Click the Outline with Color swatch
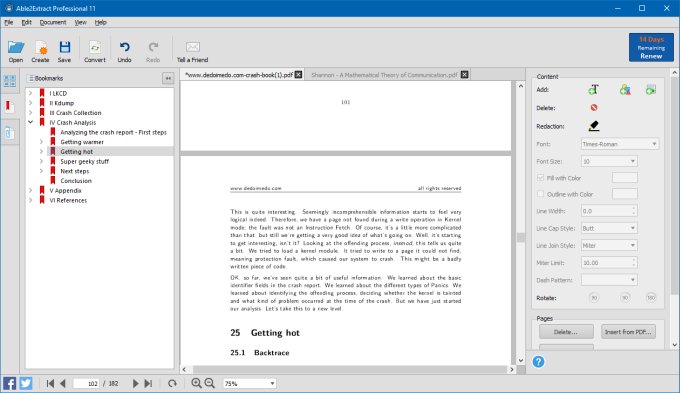 coord(624,194)
